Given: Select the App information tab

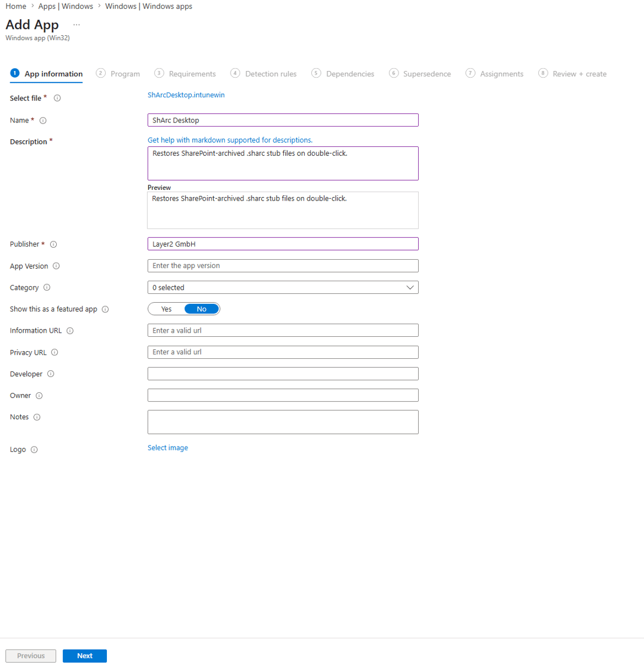Looking at the screenshot, I should pyautogui.click(x=47, y=73).
